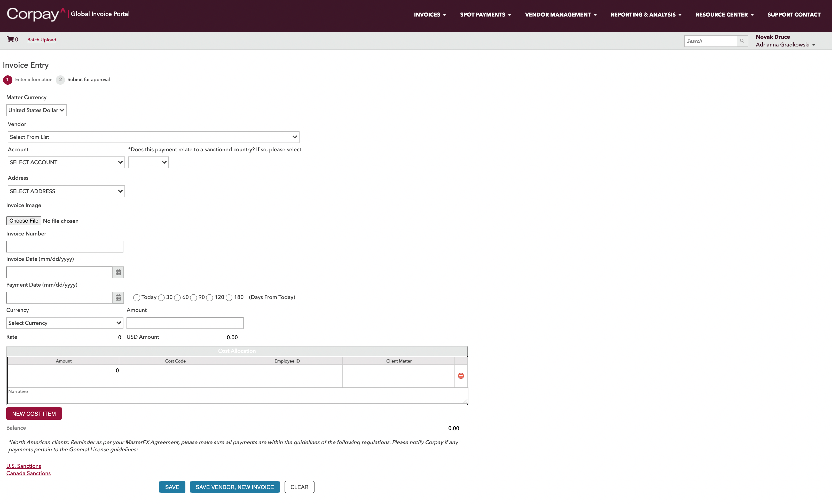
Task: Expand the Vendor Select From List dropdown
Action: (153, 137)
